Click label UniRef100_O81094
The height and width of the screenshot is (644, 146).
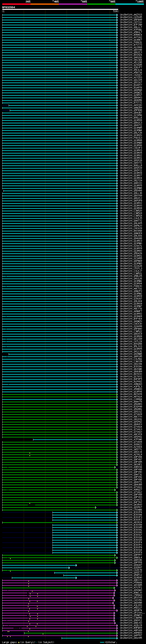(131, 364)
